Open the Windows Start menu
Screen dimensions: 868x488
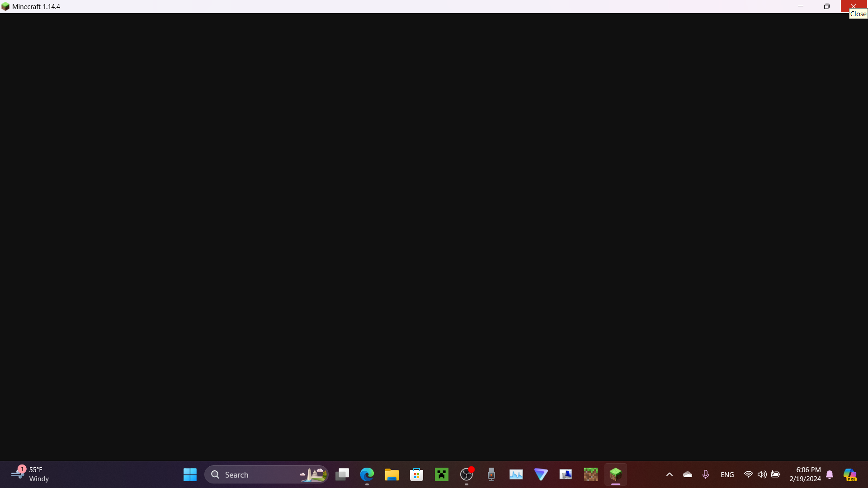pos(190,474)
